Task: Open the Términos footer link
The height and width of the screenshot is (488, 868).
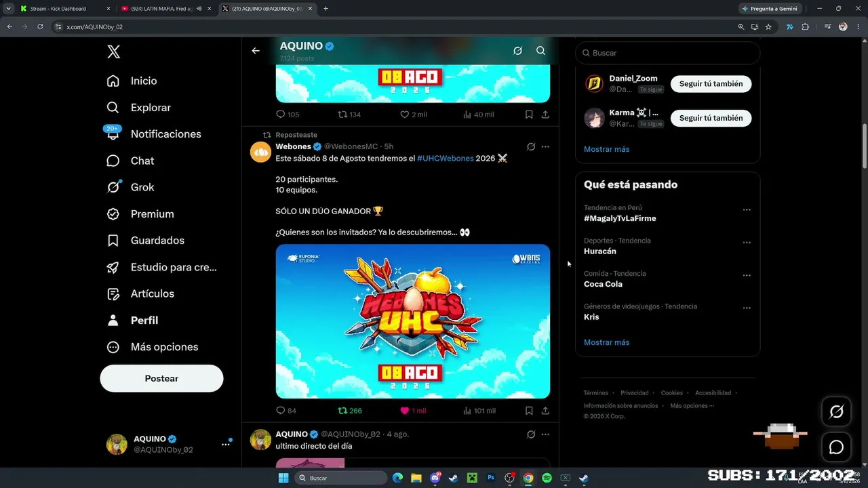Action: [x=596, y=393]
